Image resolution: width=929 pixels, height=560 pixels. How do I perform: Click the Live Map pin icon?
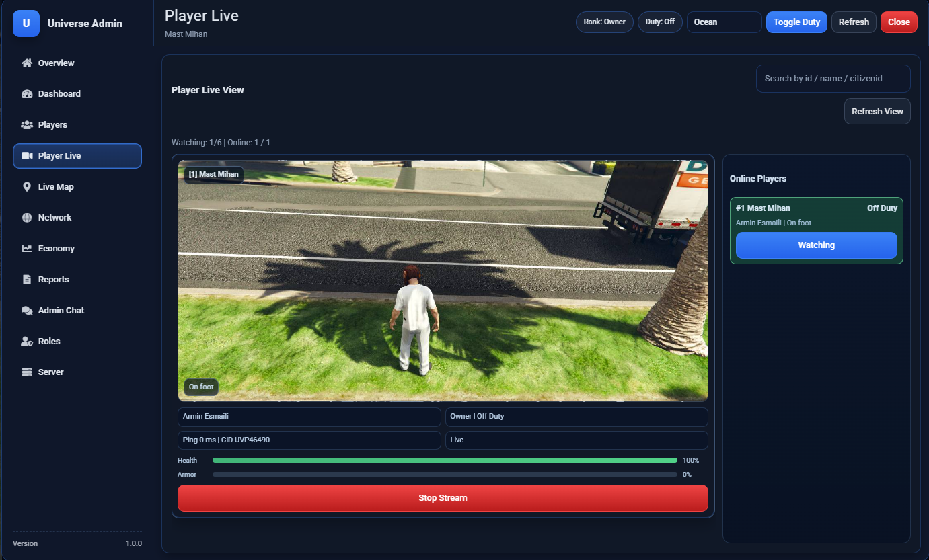point(27,187)
